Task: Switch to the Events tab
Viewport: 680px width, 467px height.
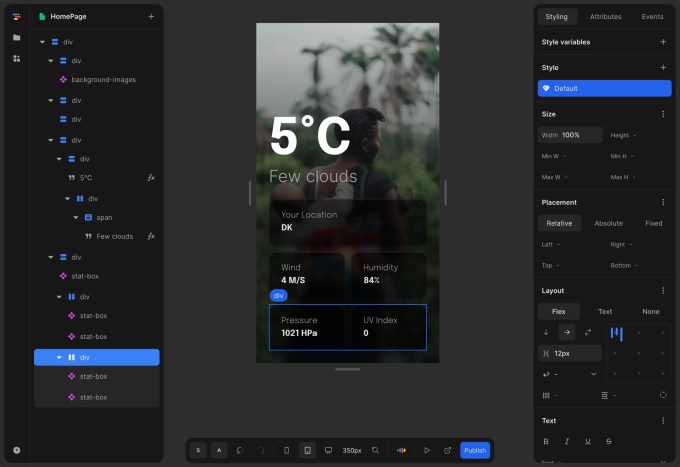Action: coord(652,17)
